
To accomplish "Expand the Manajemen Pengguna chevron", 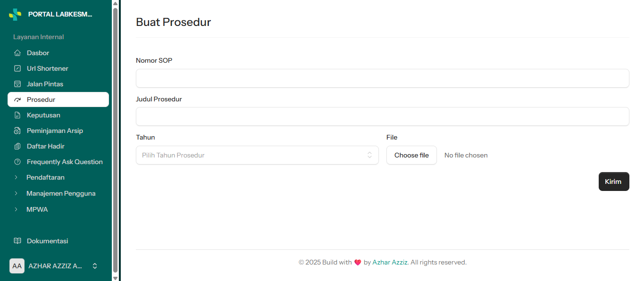I will pyautogui.click(x=16, y=193).
